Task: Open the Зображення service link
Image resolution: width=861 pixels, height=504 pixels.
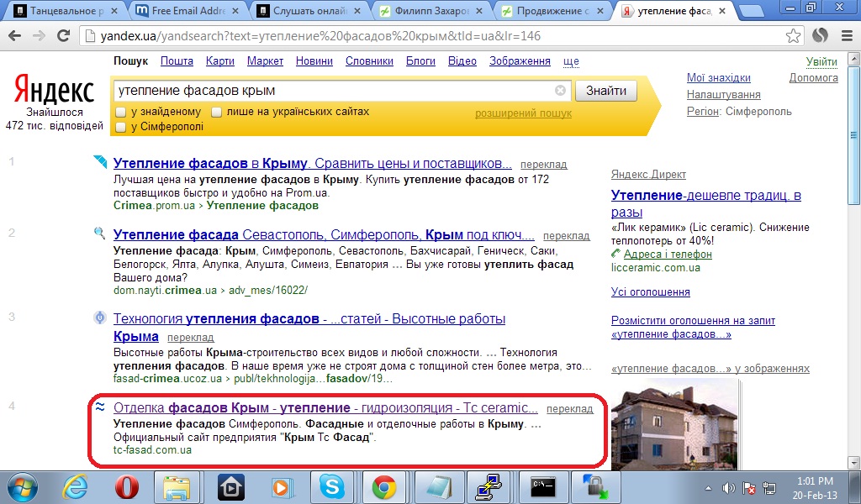Action: click(x=520, y=60)
